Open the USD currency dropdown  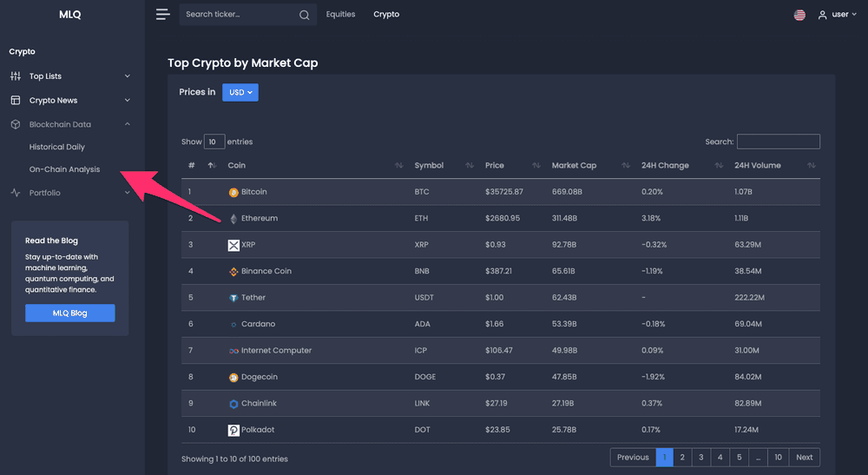tap(240, 92)
